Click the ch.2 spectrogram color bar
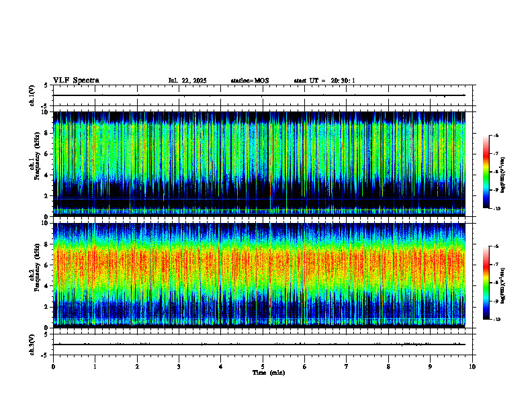The width and height of the screenshot is (532, 411). 486,283
